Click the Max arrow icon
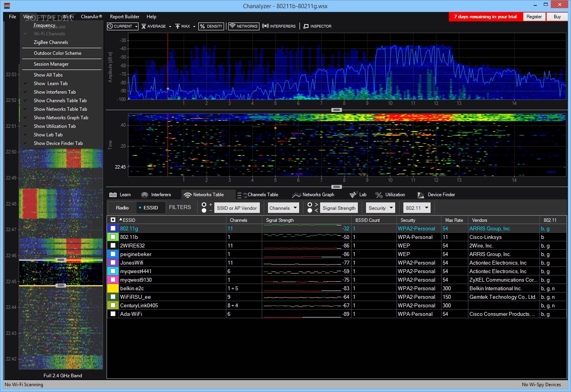The height and width of the screenshot is (392, 571). (x=177, y=26)
